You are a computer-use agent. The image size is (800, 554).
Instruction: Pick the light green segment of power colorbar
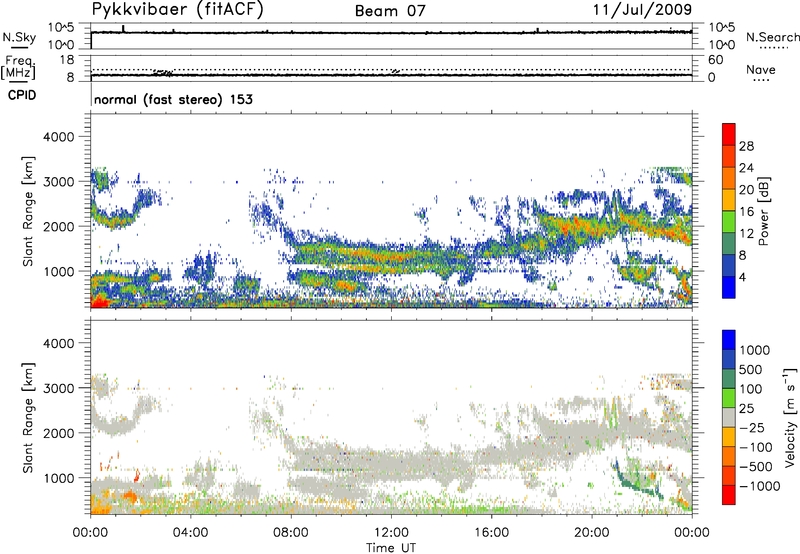click(x=729, y=221)
